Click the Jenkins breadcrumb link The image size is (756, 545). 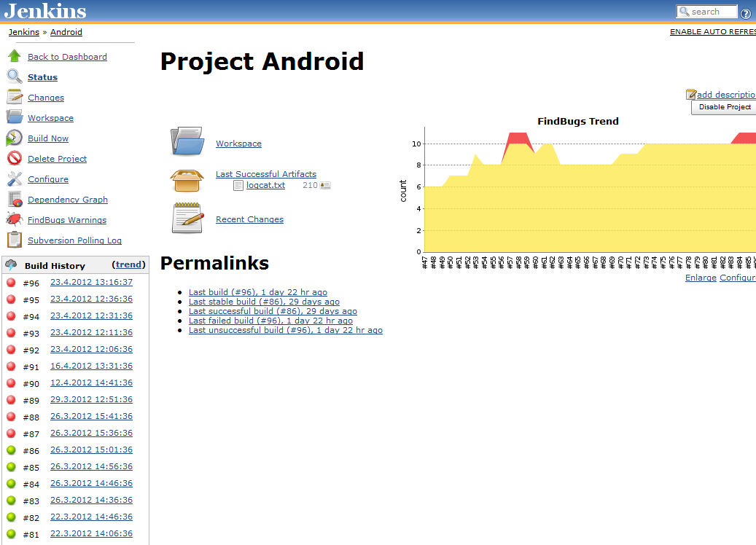click(x=24, y=32)
